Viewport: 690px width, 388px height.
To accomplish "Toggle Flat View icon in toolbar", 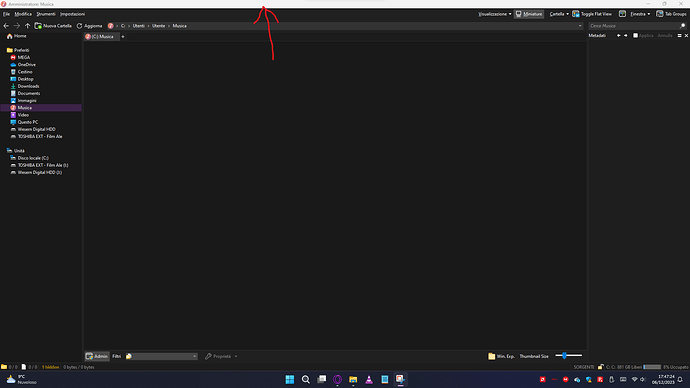I will 576,14.
